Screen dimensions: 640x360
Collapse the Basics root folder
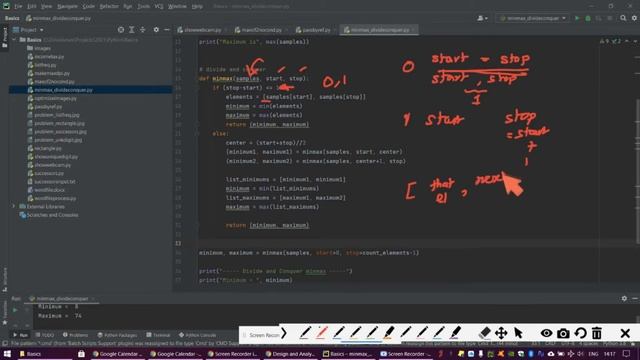[x=14, y=40]
